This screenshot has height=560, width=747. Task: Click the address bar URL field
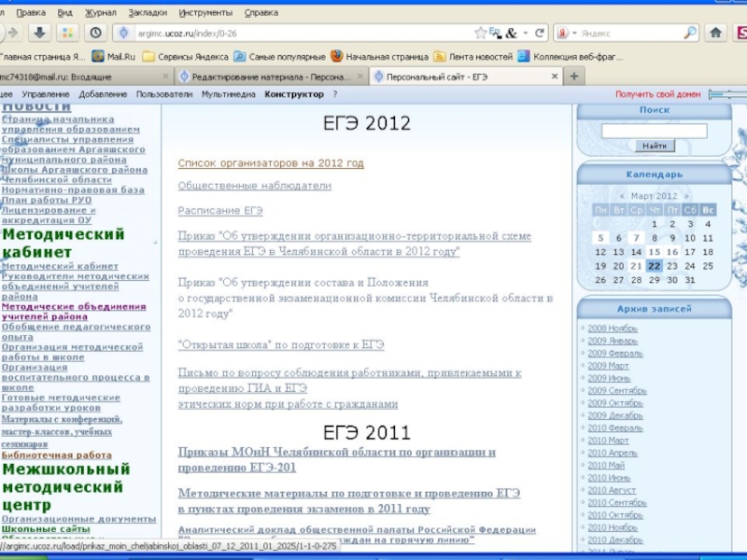[305, 34]
